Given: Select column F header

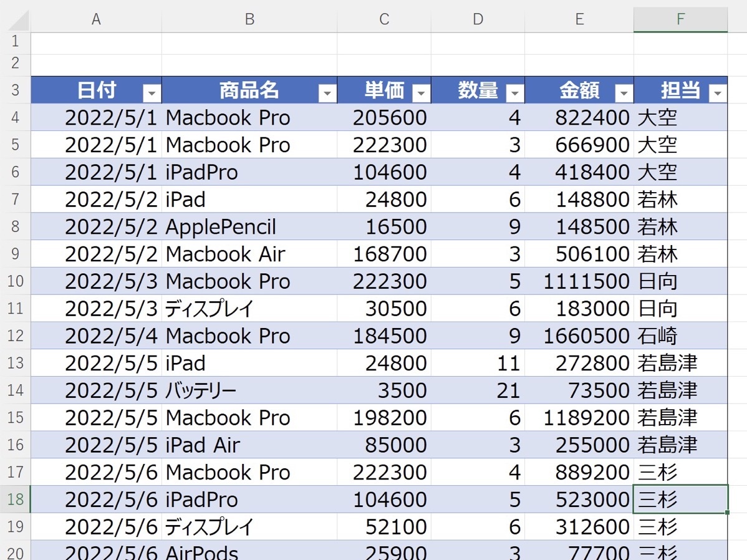Looking at the screenshot, I should click(x=681, y=19).
